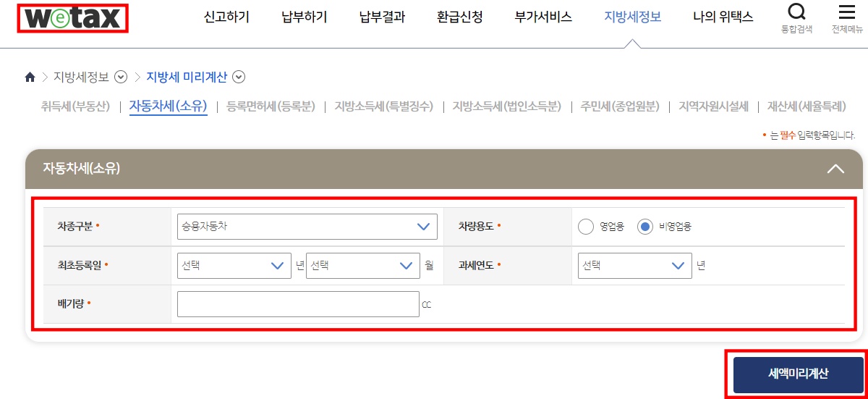Expand 지방세 미리계산 breadcrumb chevron
The width and height of the screenshot is (868, 399).
coord(239,77)
